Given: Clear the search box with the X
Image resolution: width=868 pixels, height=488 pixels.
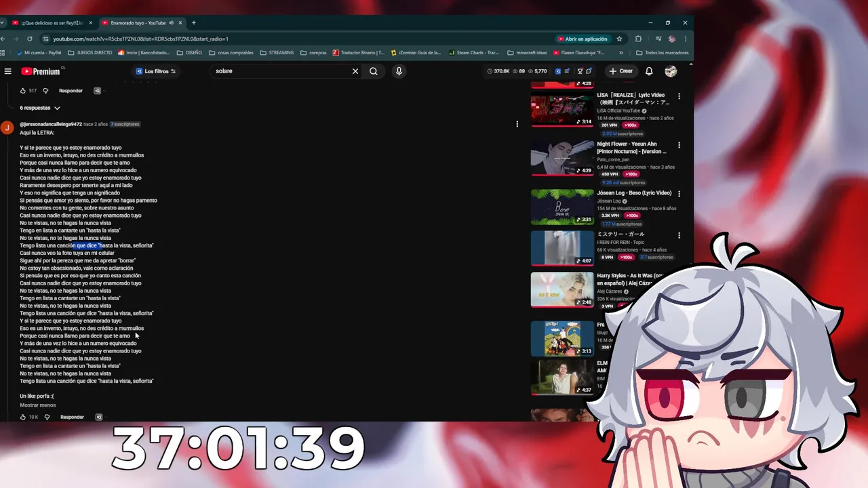Looking at the screenshot, I should 355,71.
